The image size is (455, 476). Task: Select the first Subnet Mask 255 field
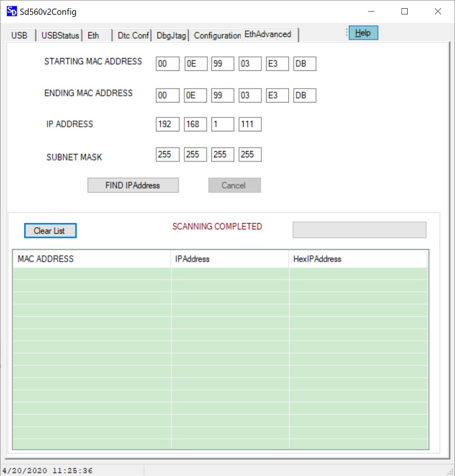point(167,154)
